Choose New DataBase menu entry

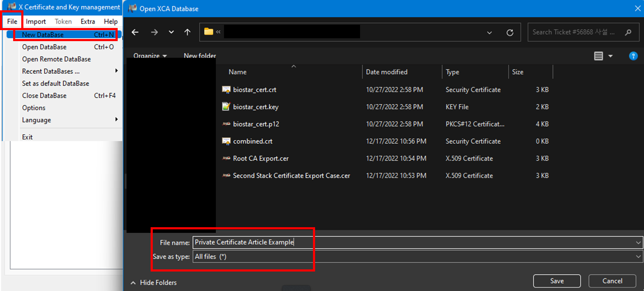(x=64, y=35)
